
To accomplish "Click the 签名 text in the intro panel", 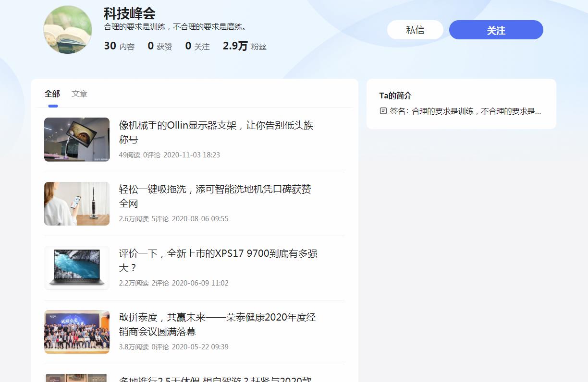I will (465, 111).
